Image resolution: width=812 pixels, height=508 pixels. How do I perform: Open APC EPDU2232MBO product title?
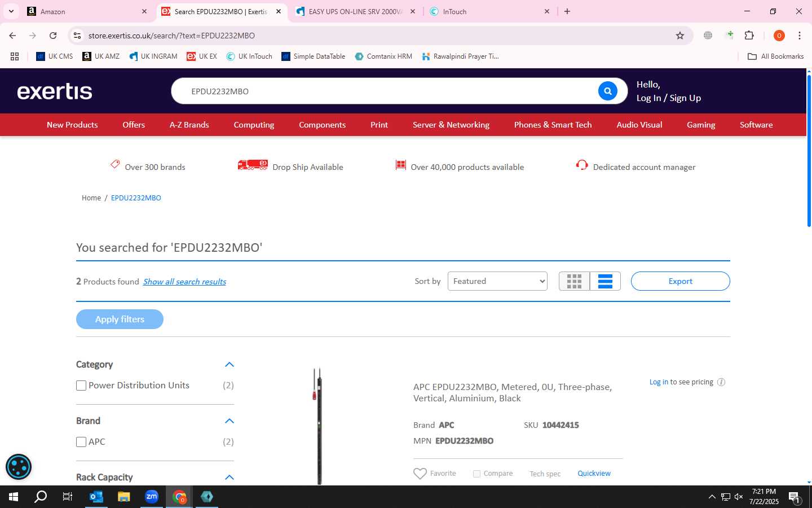tap(513, 393)
